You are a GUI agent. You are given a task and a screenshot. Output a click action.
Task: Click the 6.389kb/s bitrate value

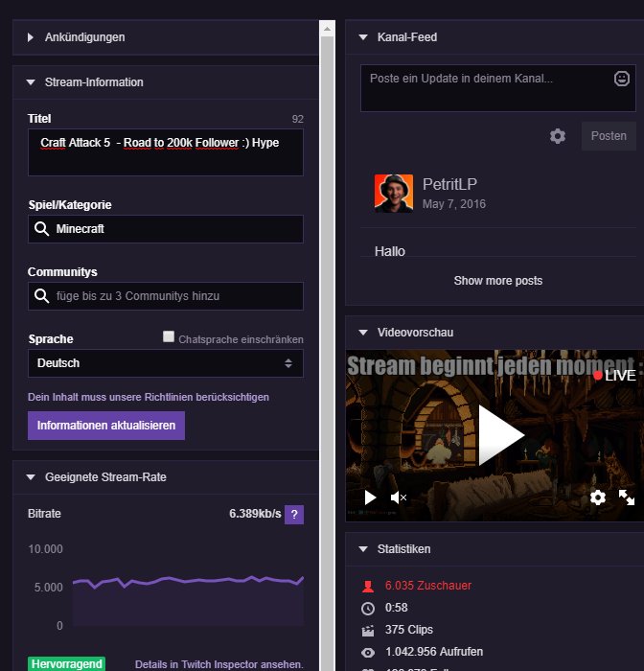pyautogui.click(x=255, y=514)
